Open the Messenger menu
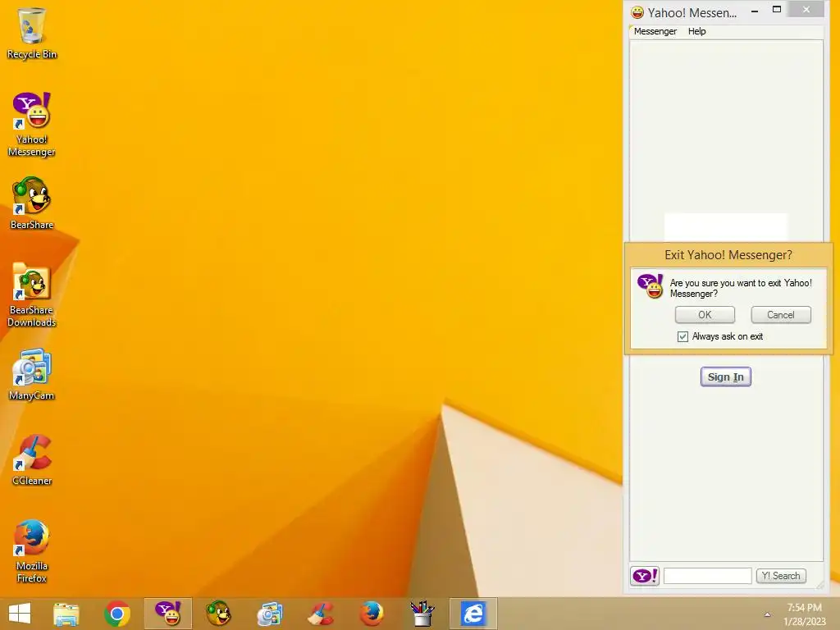This screenshot has width=840, height=630. click(655, 31)
